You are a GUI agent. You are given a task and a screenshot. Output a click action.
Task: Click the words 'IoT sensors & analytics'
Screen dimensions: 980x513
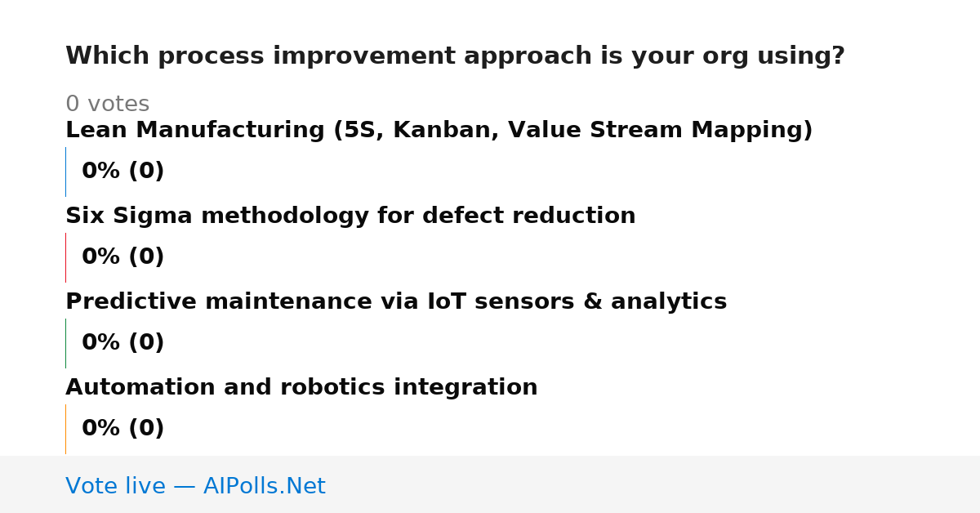coord(577,302)
